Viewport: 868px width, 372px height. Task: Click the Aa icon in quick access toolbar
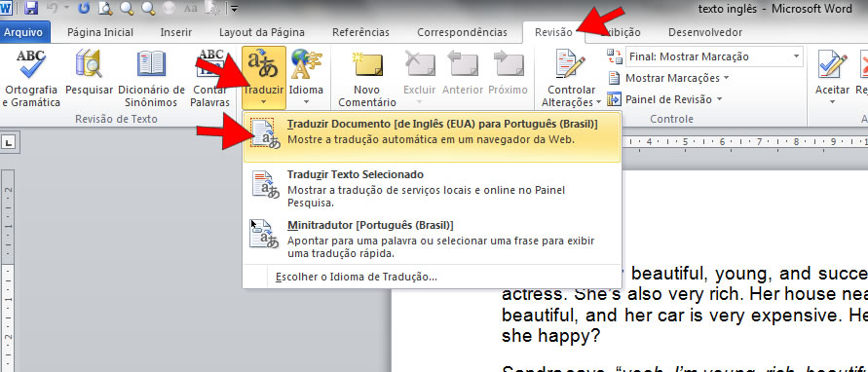coord(190,8)
